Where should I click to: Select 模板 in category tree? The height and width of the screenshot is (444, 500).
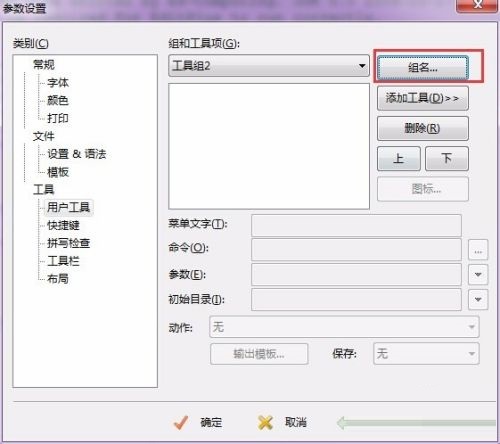58,172
